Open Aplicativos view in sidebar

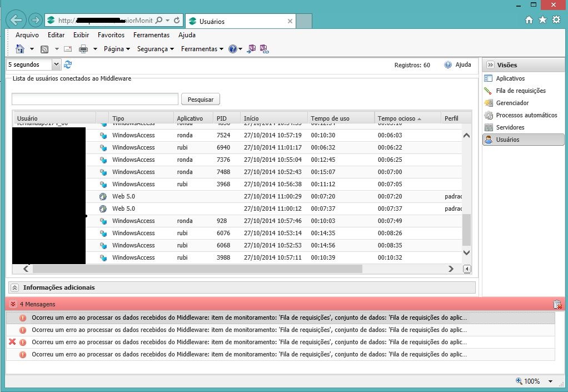click(x=510, y=78)
